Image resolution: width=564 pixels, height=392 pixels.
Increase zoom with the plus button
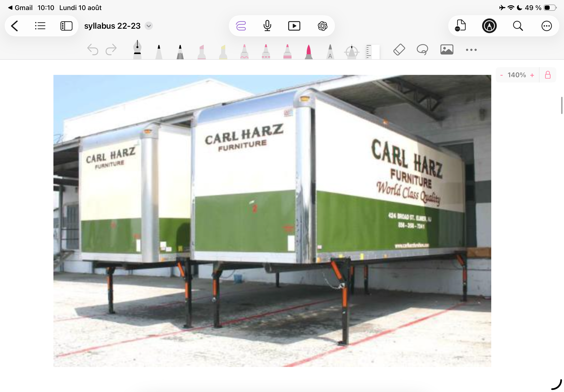pyautogui.click(x=532, y=75)
